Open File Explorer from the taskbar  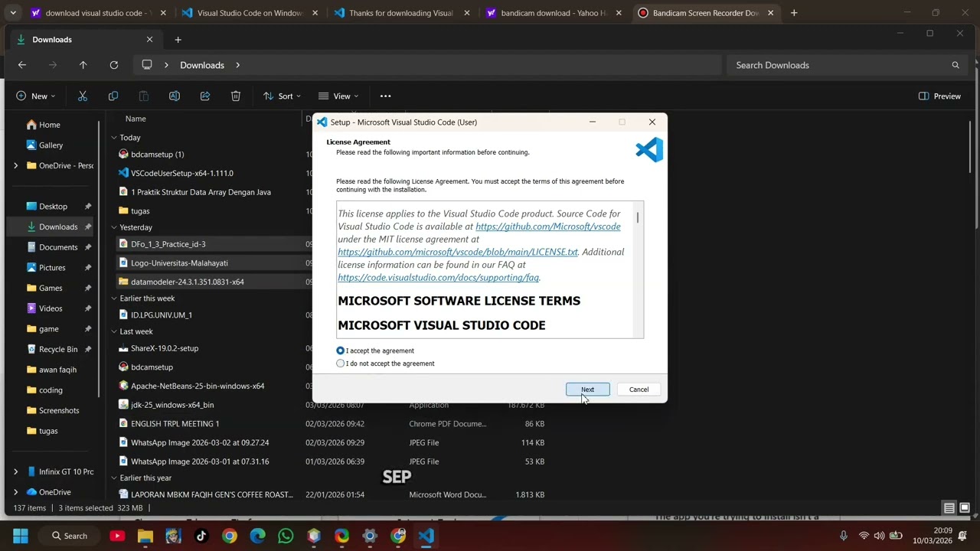(x=145, y=536)
